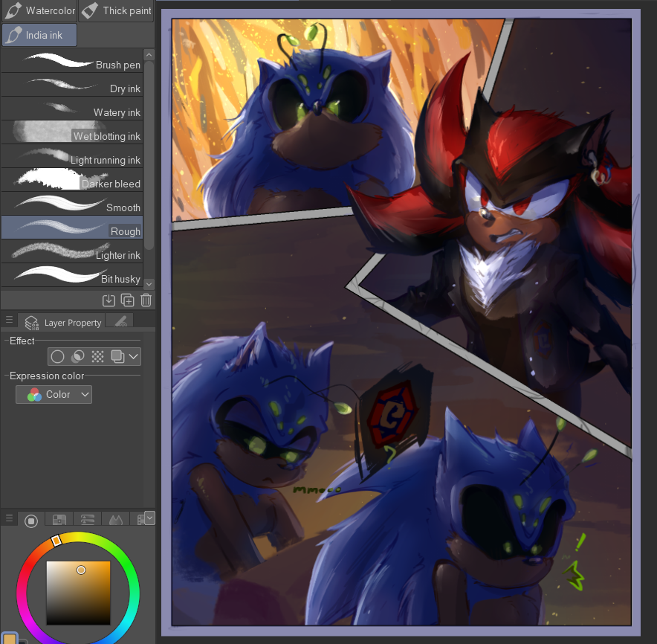Click the sub tool list scrollbar thumb
The height and width of the screenshot is (644, 657).
[x=149, y=155]
